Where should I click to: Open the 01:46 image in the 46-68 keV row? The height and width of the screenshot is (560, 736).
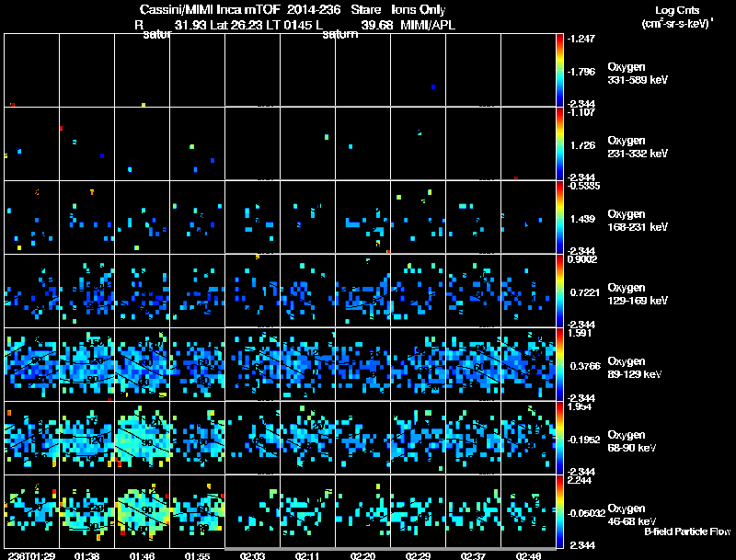143,512
